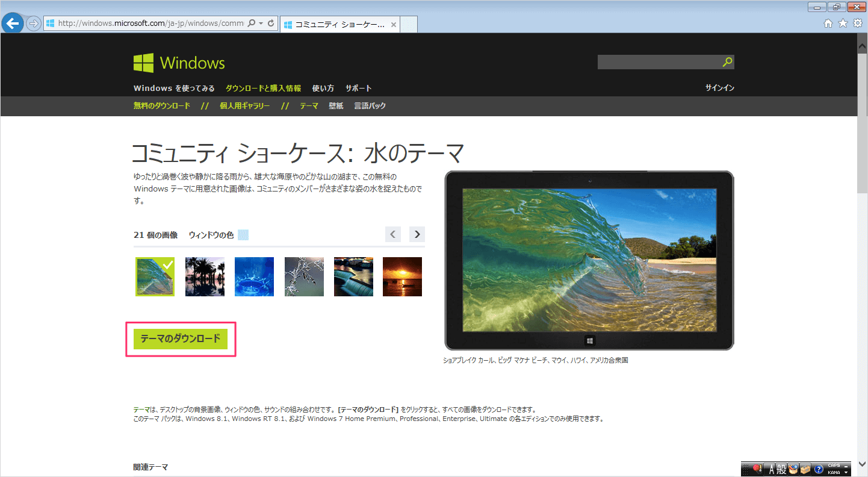Image resolution: width=868 pixels, height=477 pixels.
Task: Toggle CAPS on the IME language bar
Action: coord(834,466)
